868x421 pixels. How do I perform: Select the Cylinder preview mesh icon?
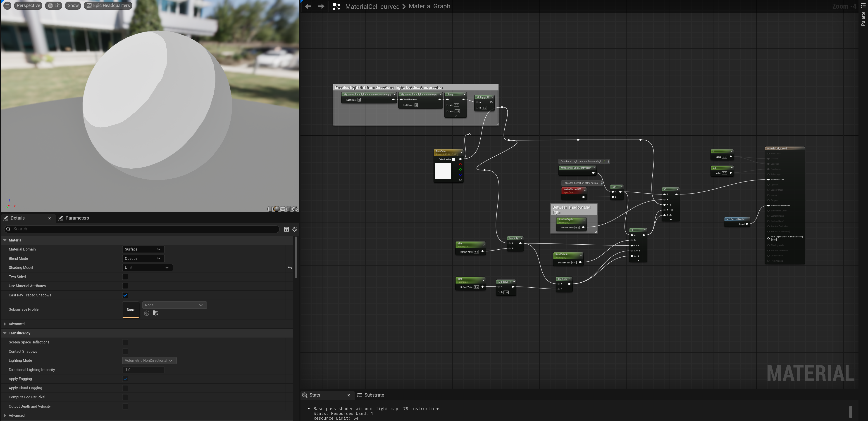pyautogui.click(x=270, y=209)
